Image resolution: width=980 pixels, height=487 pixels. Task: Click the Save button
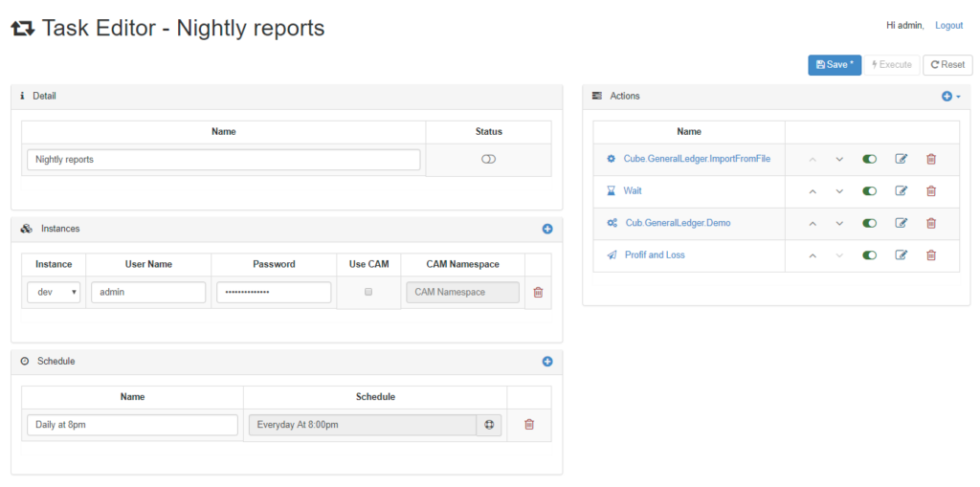point(835,65)
